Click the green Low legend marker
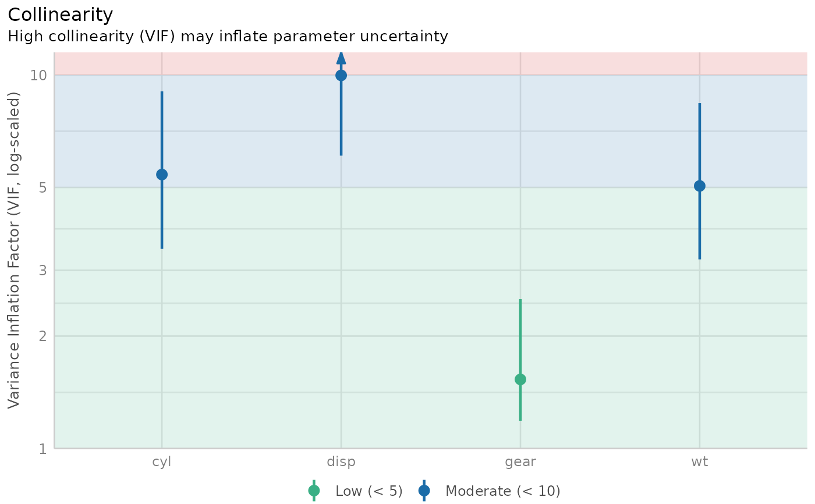Viewport: 815px width, 504px height. (x=314, y=491)
